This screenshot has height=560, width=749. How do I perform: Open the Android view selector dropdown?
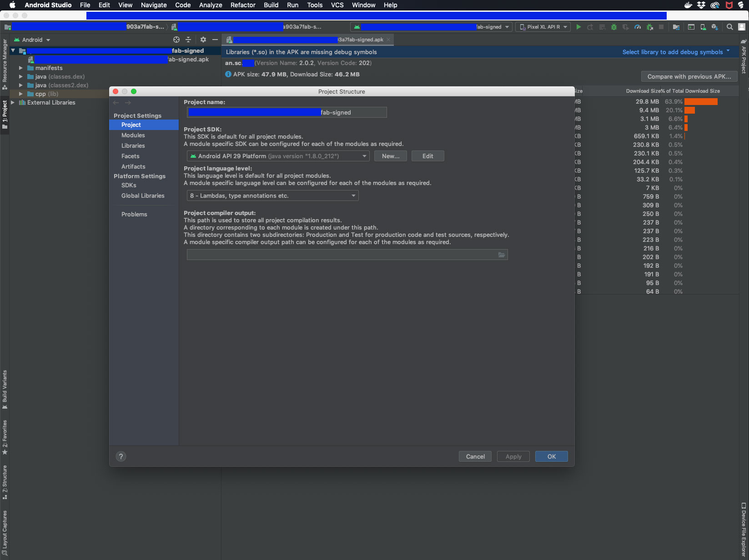(x=32, y=40)
